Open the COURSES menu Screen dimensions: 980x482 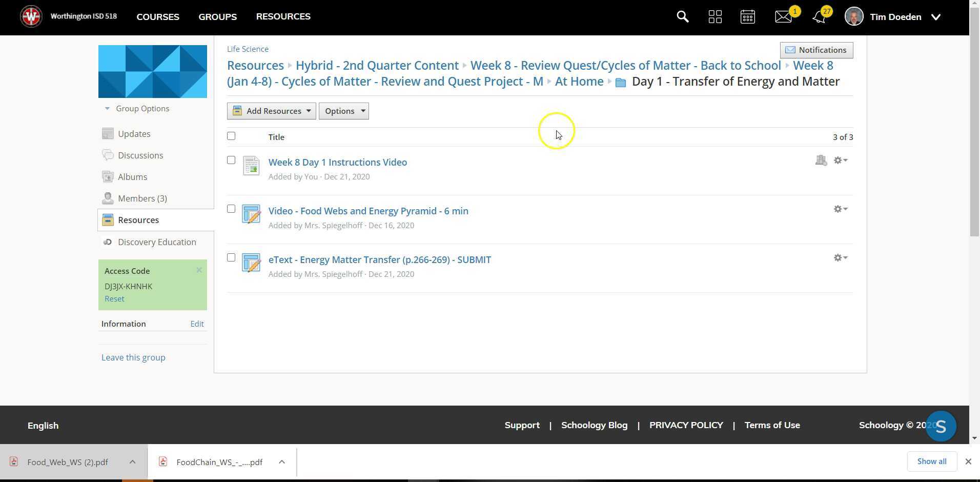tap(158, 17)
